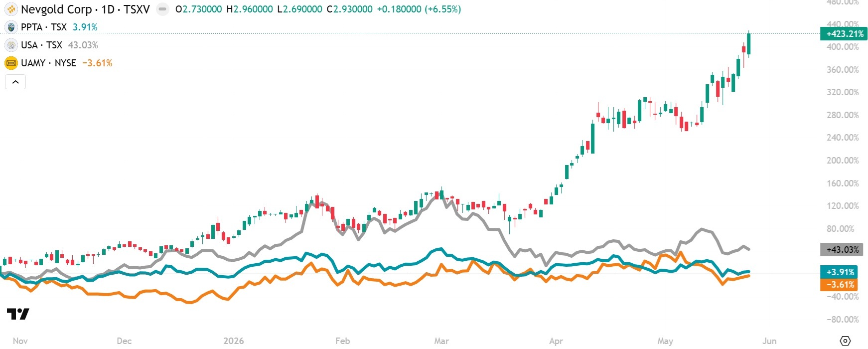Click the 240.00% price scale label
The image size is (868, 349).
click(843, 138)
